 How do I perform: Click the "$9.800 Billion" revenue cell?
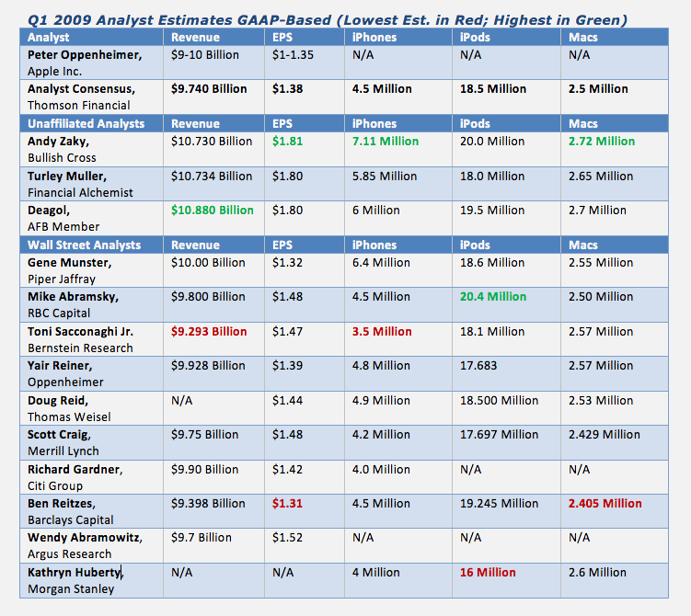pyautogui.click(x=208, y=297)
